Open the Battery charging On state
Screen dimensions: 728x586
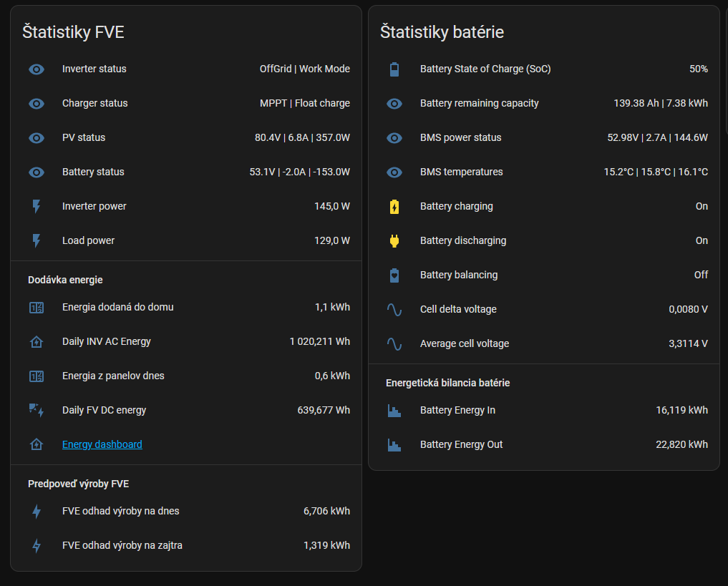click(701, 207)
